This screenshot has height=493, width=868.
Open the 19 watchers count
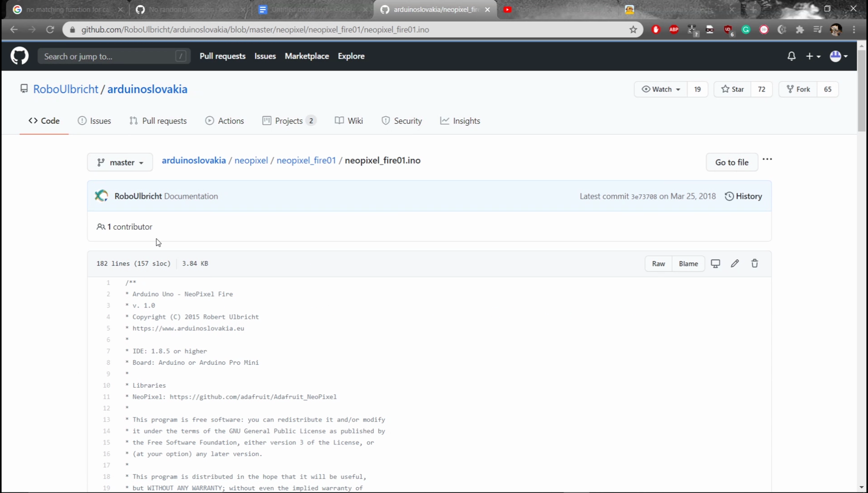pyautogui.click(x=697, y=89)
